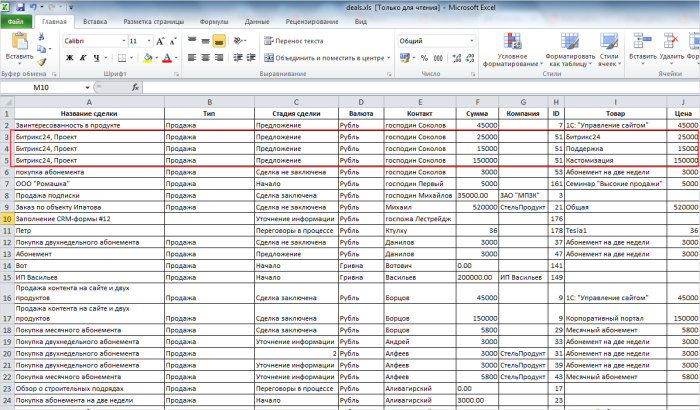Open the Name Box dropdown arrow
The height and width of the screenshot is (410, 700).
[88, 88]
